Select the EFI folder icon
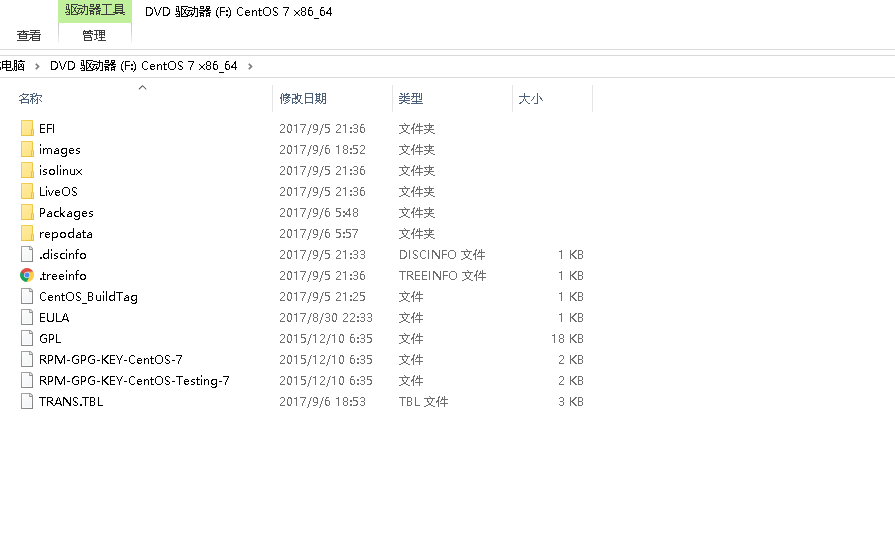Image resolution: width=895 pixels, height=550 pixels. tap(27, 128)
